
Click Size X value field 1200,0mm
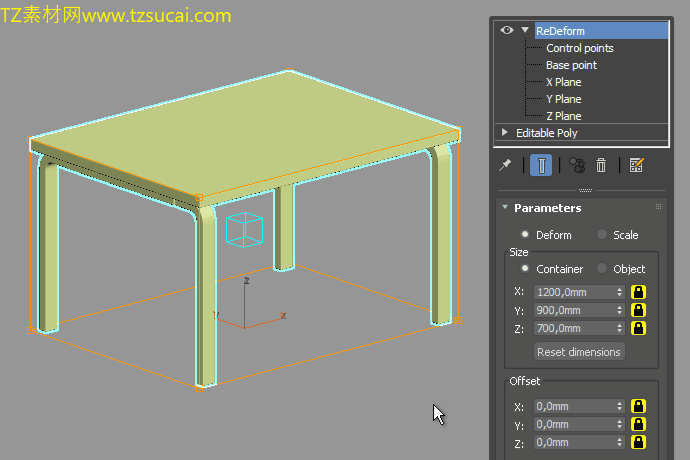click(x=574, y=292)
